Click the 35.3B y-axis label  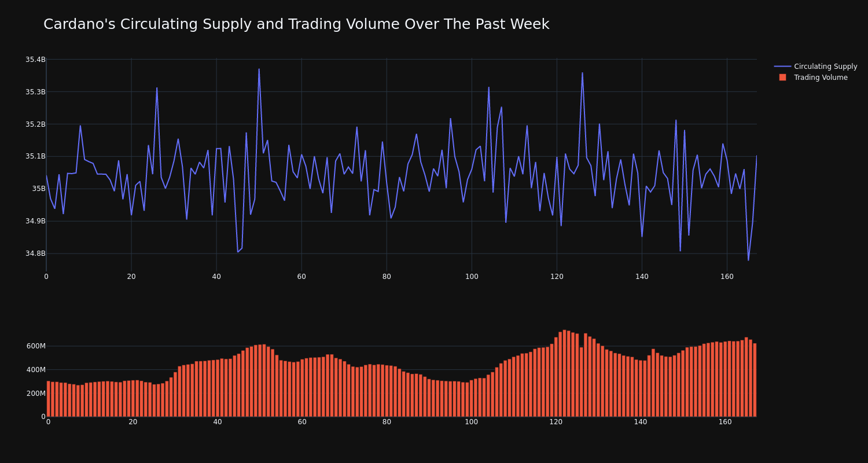click(35, 92)
